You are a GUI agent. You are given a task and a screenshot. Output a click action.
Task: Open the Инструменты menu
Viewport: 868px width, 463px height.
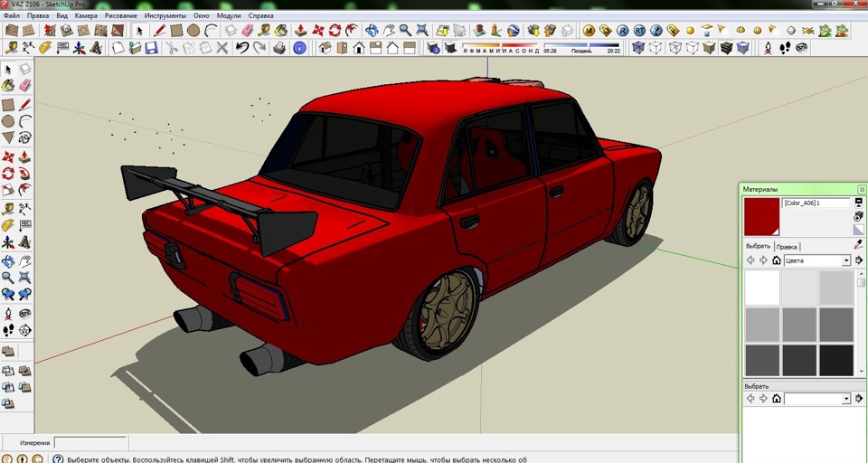coord(165,15)
